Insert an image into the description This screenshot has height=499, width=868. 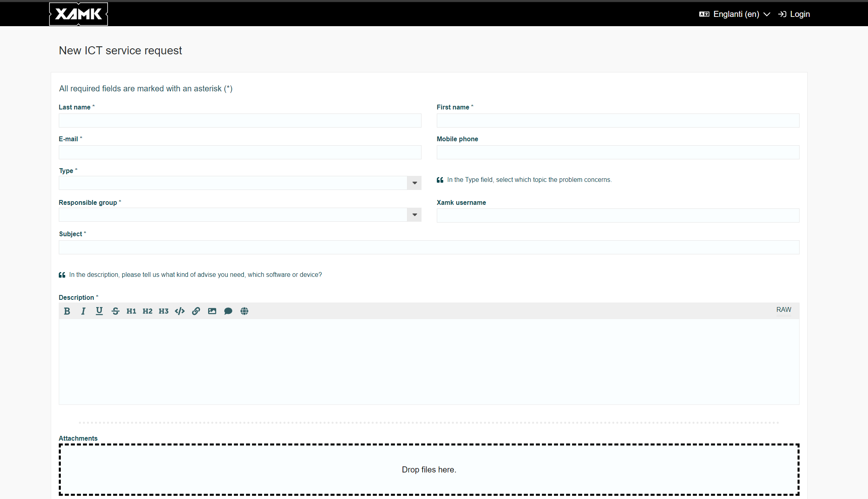(212, 311)
